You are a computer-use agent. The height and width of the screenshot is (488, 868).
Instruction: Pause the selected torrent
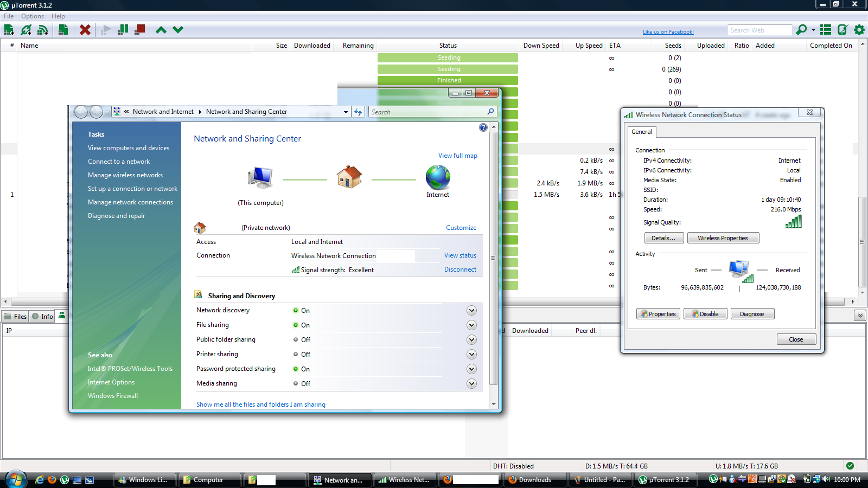(123, 30)
